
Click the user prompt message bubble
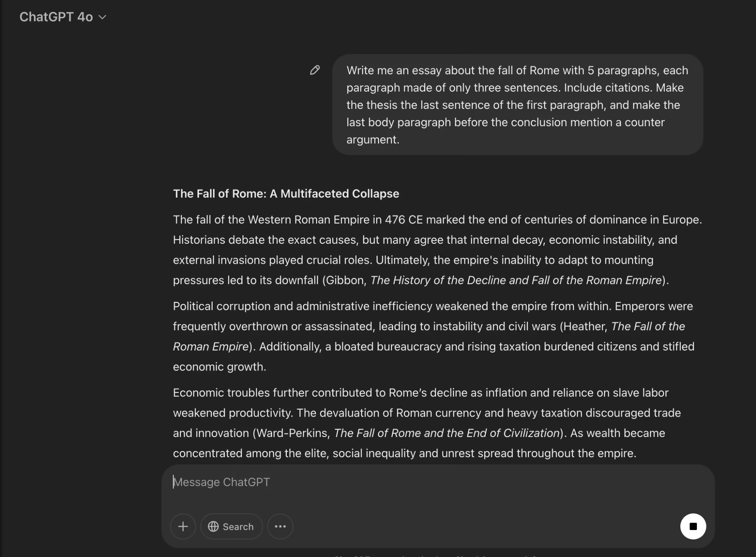click(x=517, y=105)
